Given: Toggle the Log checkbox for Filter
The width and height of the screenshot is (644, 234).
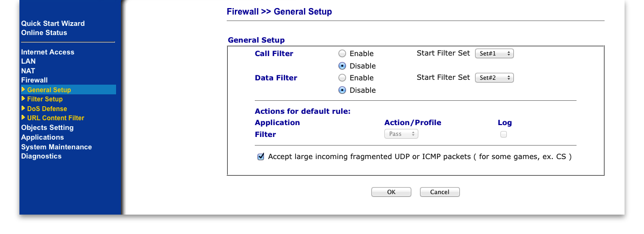Looking at the screenshot, I should 504,134.
